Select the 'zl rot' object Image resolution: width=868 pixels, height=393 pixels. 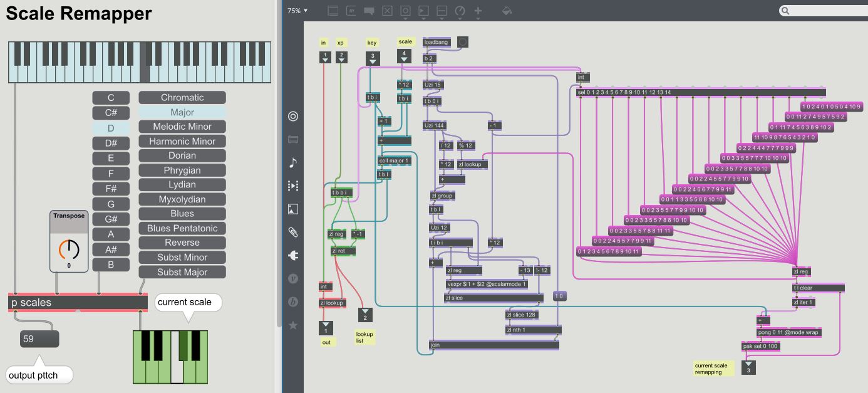pos(343,251)
